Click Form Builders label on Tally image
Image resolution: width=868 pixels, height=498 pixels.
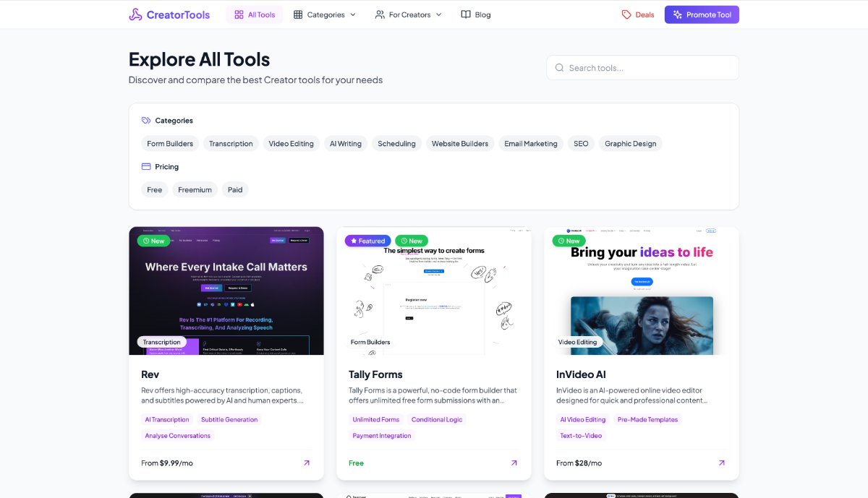point(370,342)
